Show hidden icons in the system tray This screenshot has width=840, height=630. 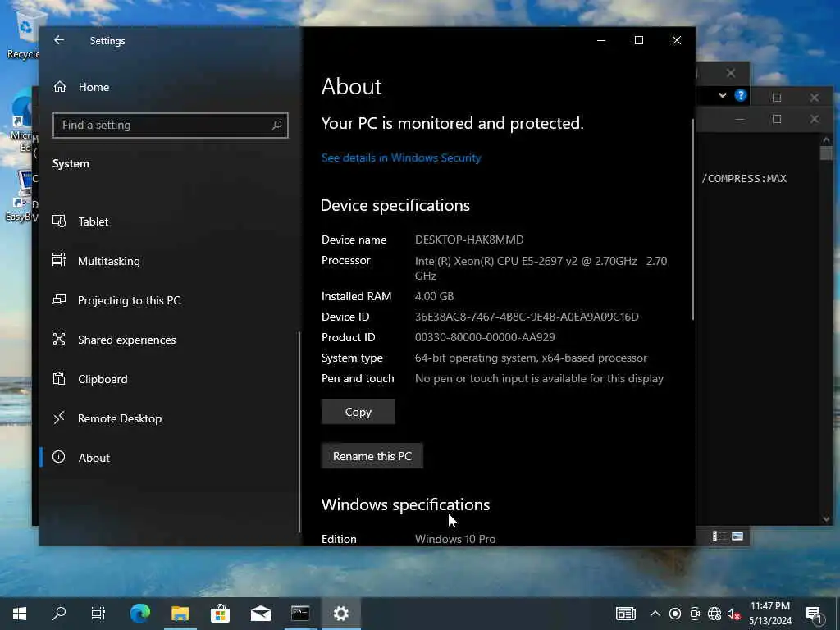(655, 614)
